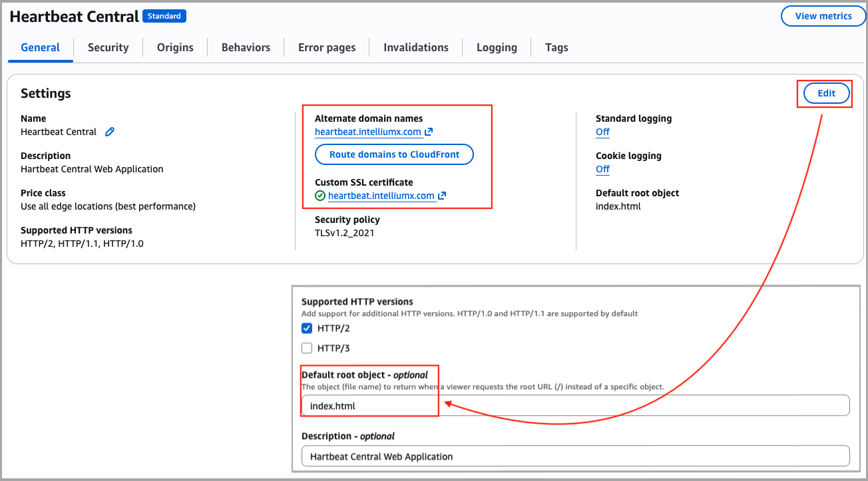Click the pencil icon beside the distribution name

(110, 132)
